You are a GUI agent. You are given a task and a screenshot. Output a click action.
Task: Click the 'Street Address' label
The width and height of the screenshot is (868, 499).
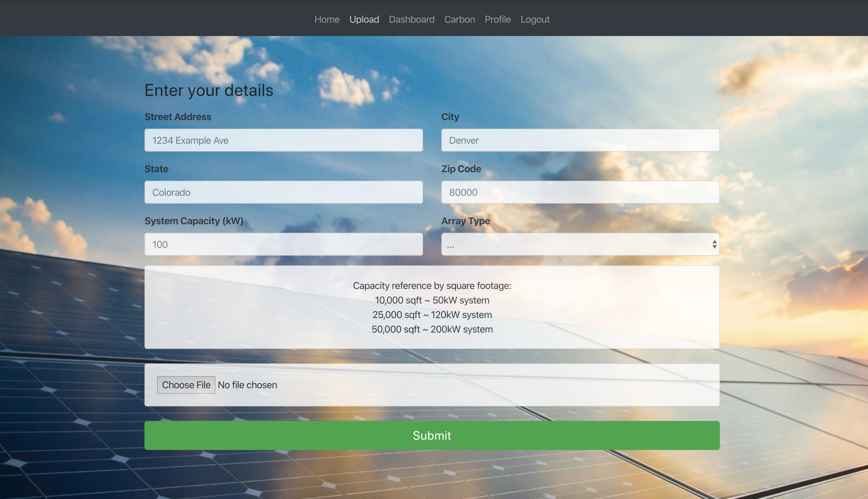point(178,117)
